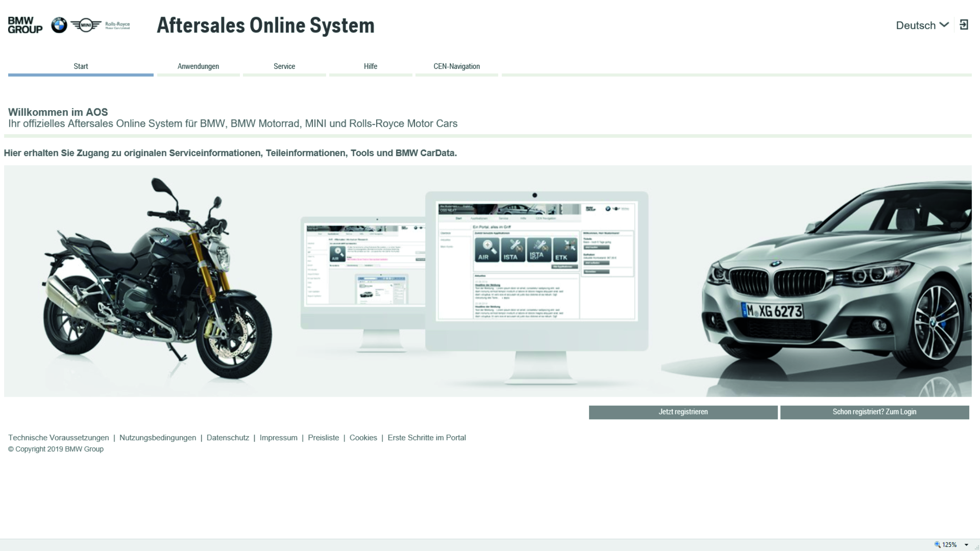The image size is (980, 551).
Task: Click the MINI wings logo
Action: 85,25
